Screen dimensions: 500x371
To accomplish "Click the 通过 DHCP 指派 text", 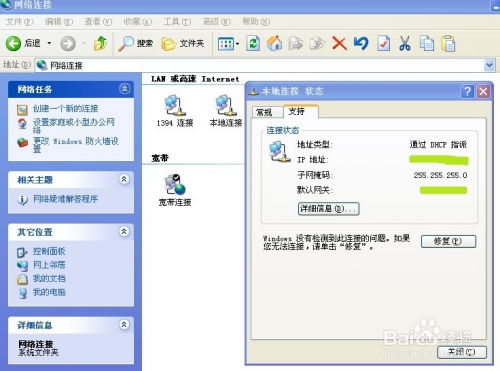I will point(438,144).
